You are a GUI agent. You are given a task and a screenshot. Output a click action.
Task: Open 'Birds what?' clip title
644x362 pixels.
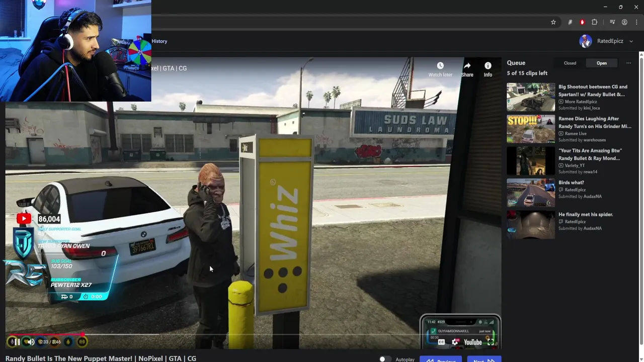click(x=571, y=183)
